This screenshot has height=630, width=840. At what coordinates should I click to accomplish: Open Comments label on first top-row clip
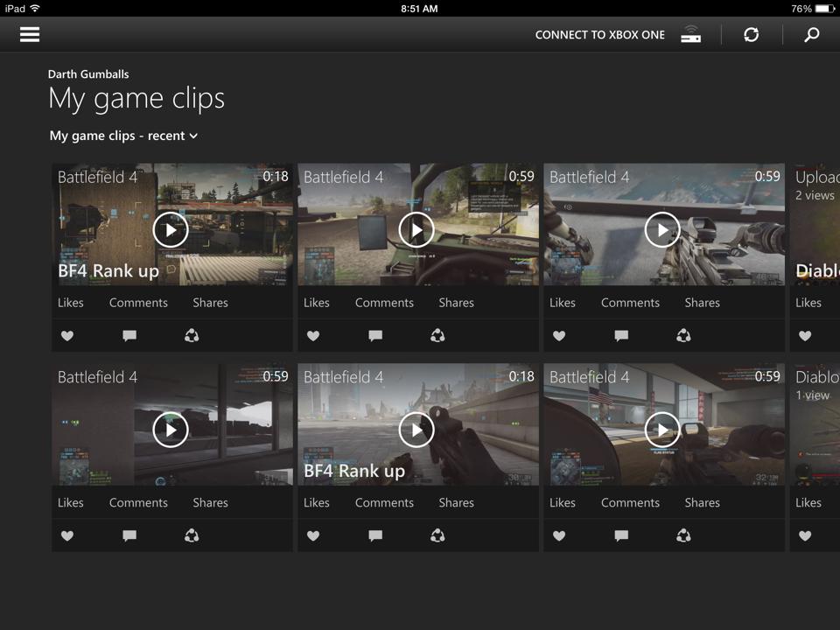(138, 303)
